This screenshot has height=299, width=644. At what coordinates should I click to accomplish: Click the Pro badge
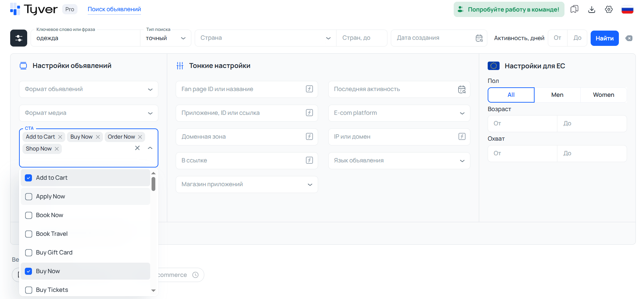[70, 9]
